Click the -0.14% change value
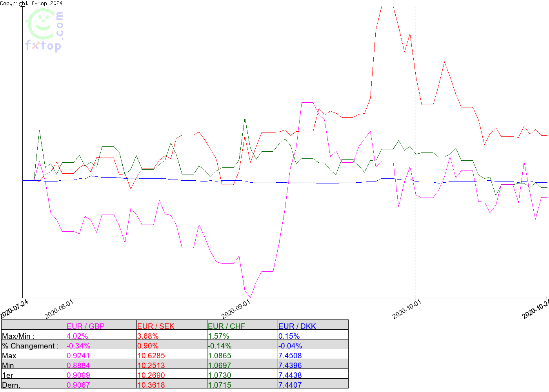The image size is (549, 392). 220,346
